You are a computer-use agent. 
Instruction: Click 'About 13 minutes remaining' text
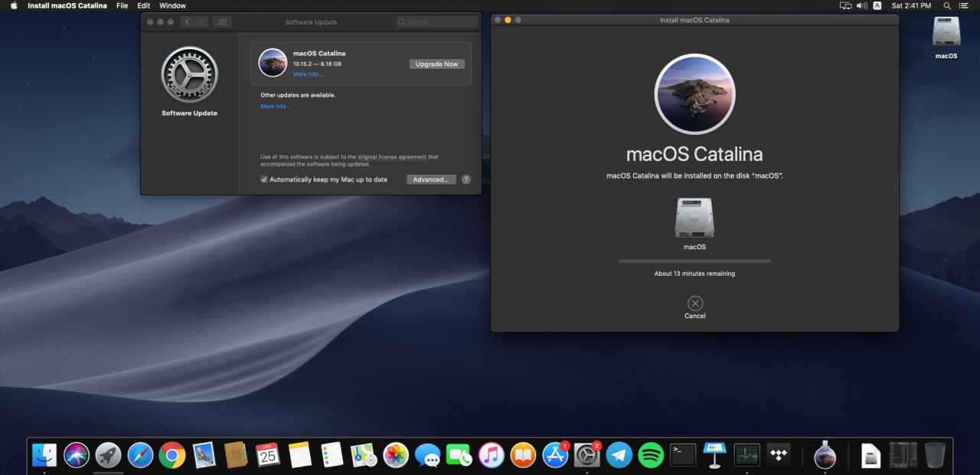(x=694, y=274)
